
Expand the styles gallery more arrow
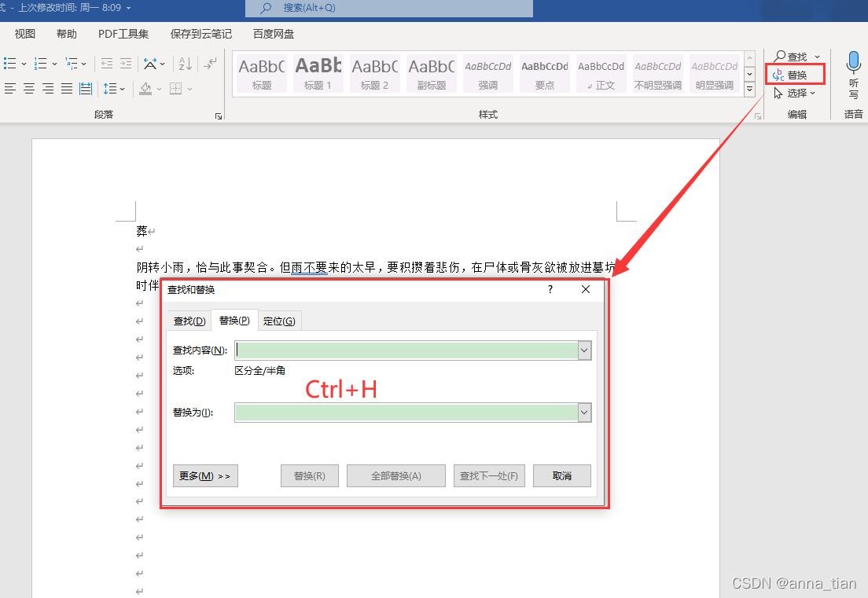[x=750, y=90]
